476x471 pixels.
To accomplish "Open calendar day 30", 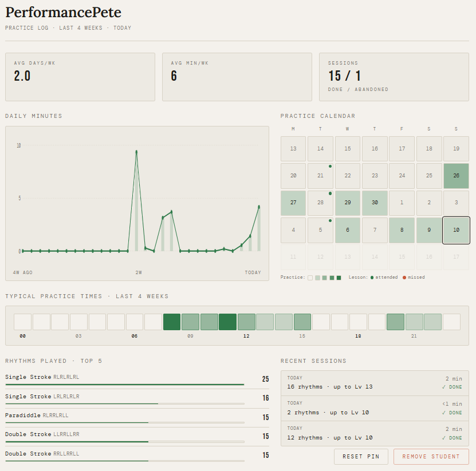I will pyautogui.click(x=375, y=203).
